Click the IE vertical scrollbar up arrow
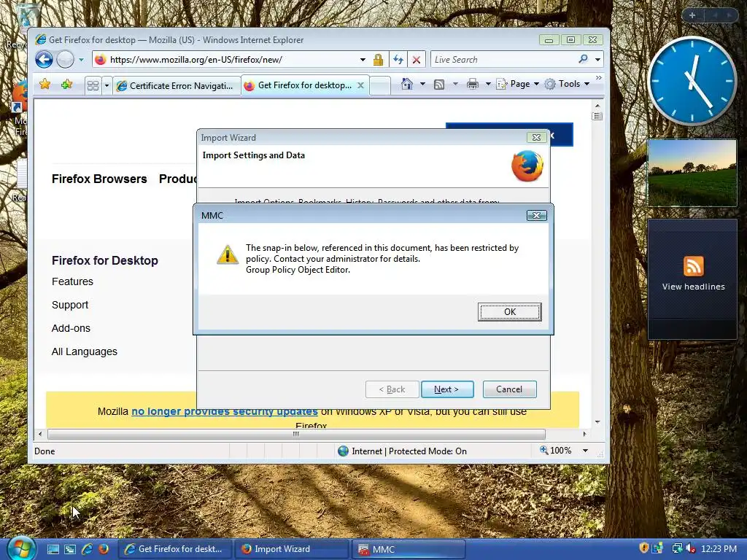 (597, 106)
